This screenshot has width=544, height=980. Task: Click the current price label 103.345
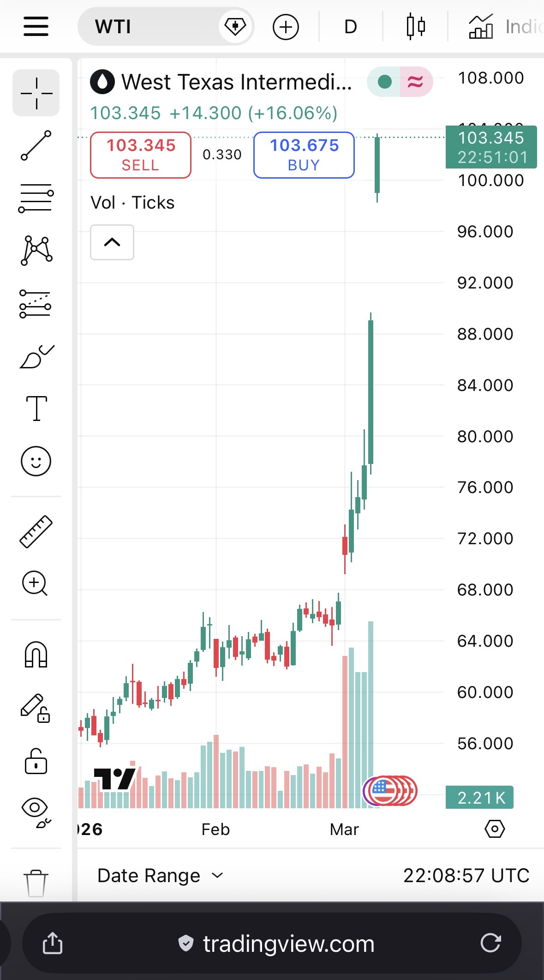[x=491, y=147]
